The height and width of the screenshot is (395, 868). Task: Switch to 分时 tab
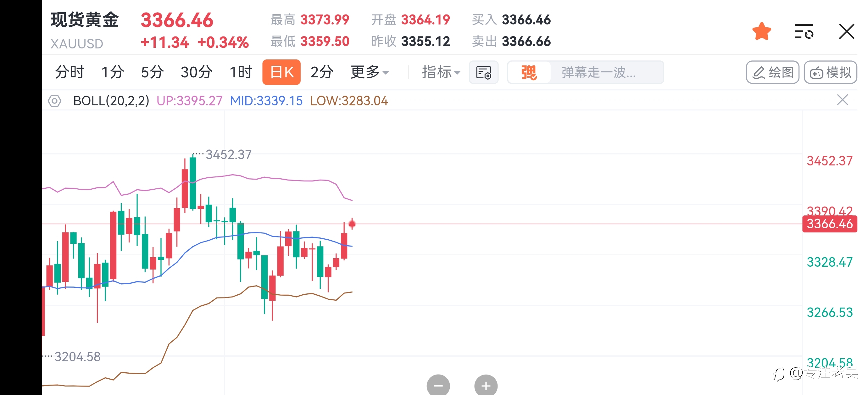pos(70,72)
